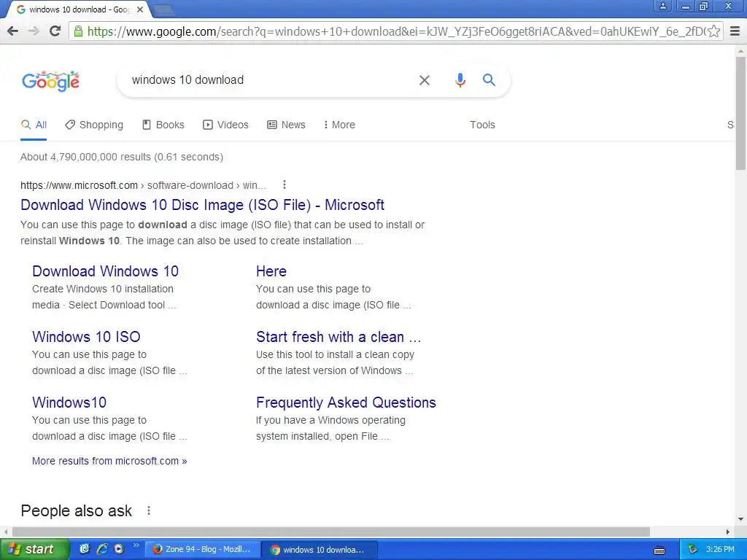Open the Here sitelink

pos(271,271)
